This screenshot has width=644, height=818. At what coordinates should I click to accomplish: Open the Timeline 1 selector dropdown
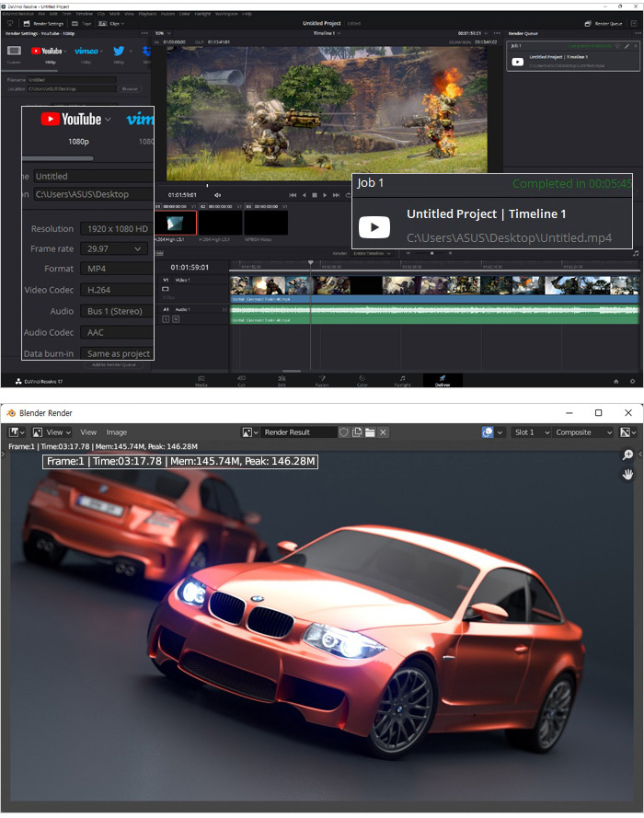pos(327,33)
